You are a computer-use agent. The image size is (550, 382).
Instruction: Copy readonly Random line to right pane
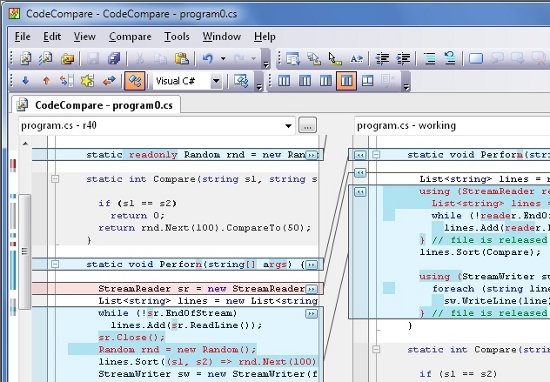point(311,155)
